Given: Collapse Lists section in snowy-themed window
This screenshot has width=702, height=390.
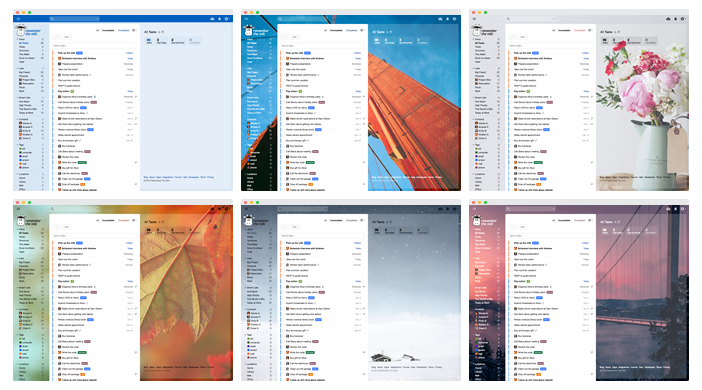Looking at the screenshot, I should tap(246, 258).
